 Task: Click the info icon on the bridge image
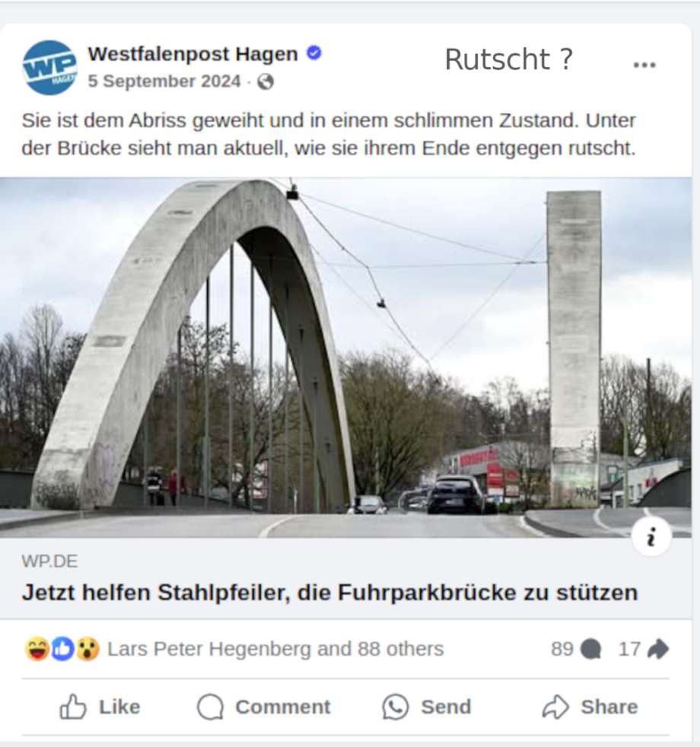pos(651,536)
